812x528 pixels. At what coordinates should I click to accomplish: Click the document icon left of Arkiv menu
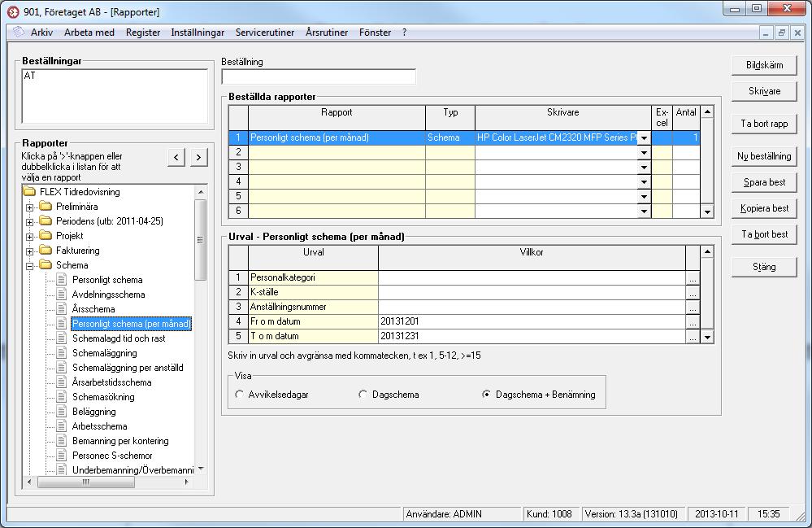coord(19,32)
